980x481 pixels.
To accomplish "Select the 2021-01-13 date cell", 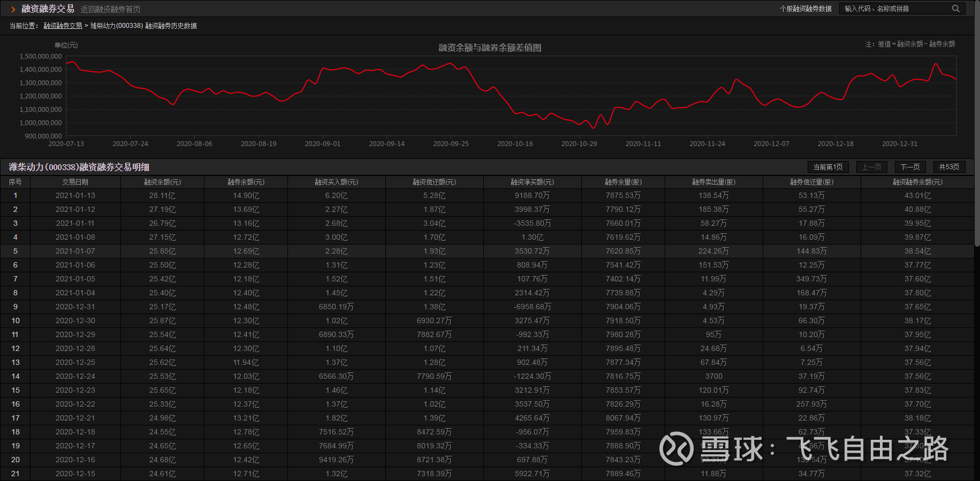I will [75, 196].
